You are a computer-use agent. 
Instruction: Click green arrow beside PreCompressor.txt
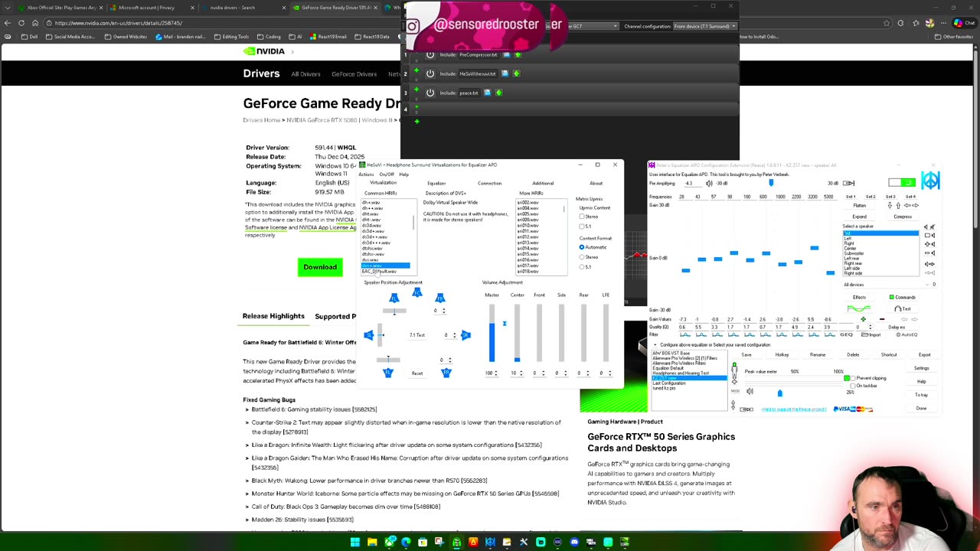518,55
